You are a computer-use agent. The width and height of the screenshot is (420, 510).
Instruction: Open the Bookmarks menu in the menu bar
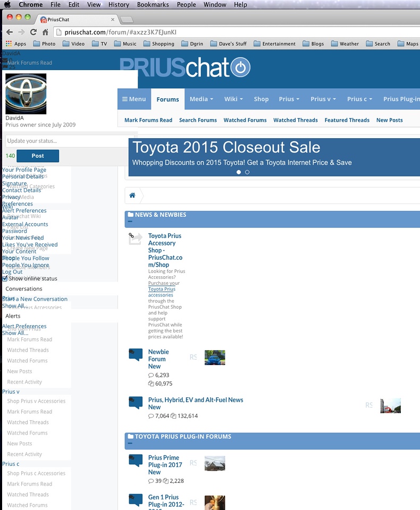click(153, 5)
